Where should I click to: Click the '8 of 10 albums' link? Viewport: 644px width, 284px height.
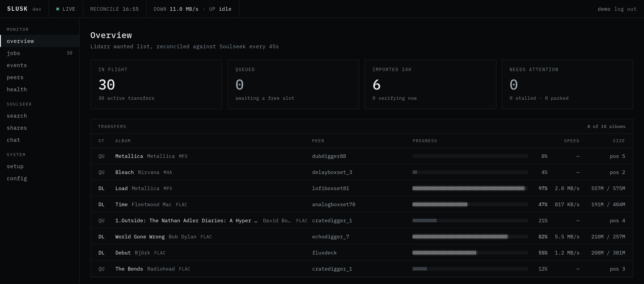(x=606, y=127)
